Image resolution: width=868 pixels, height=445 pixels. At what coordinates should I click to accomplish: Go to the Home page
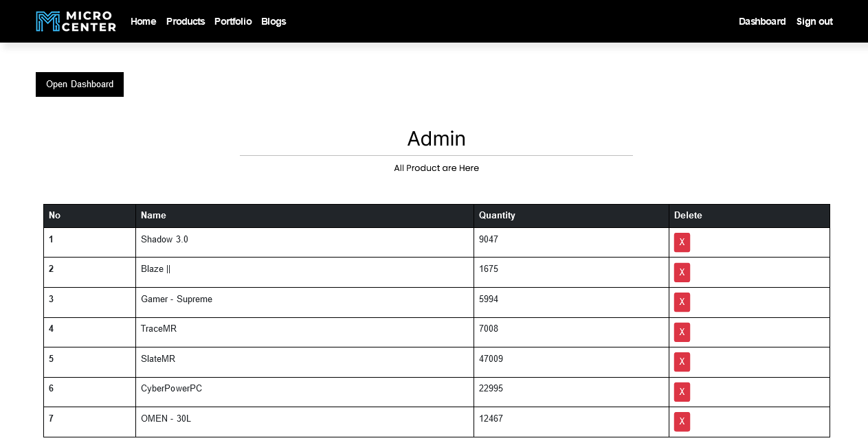(143, 21)
